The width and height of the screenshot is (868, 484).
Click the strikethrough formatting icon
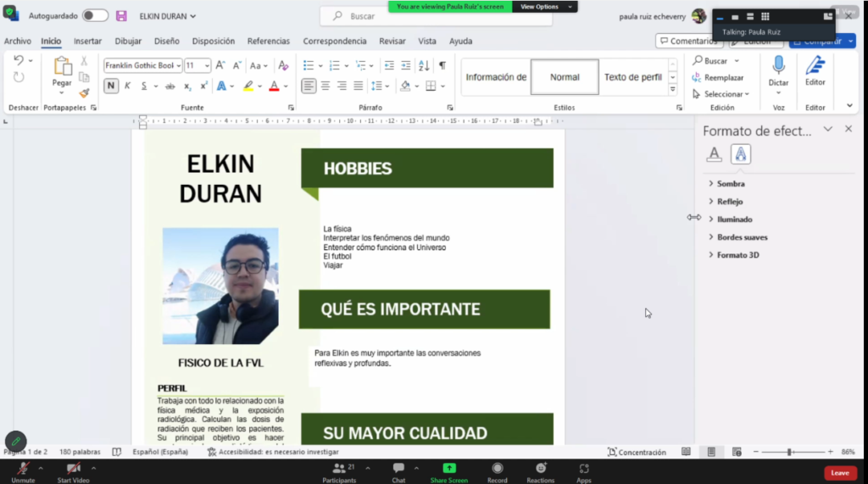coord(170,86)
